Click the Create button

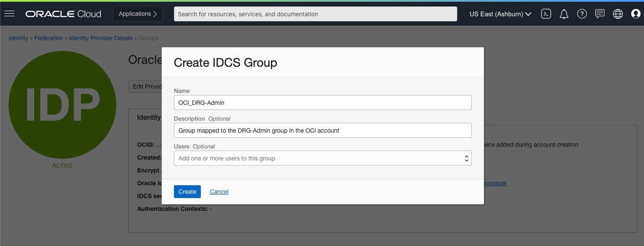(x=187, y=192)
